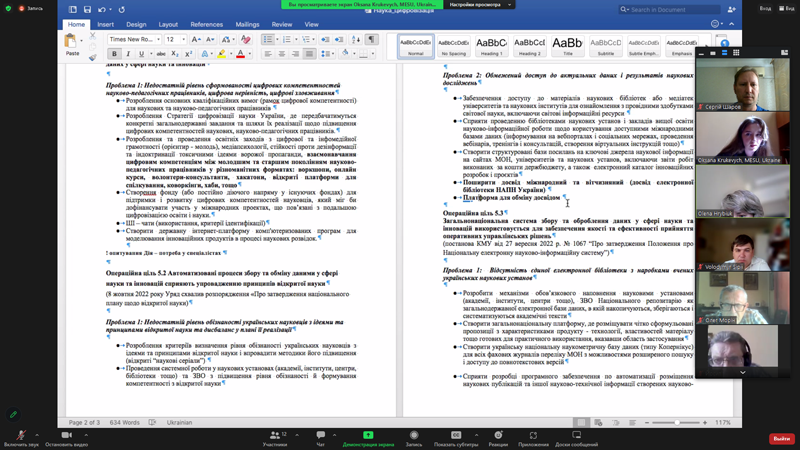This screenshot has height=450, width=800.
Task: Apply the No Spacing style
Action: 454,46
